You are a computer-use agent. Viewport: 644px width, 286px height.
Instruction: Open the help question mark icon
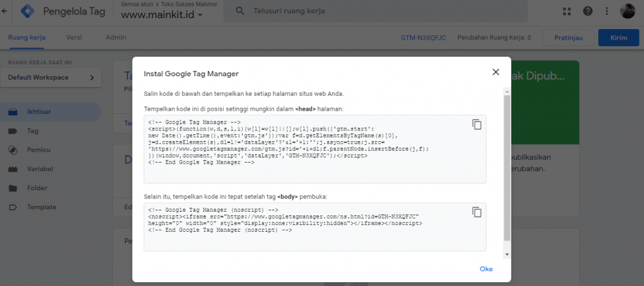[x=588, y=11]
